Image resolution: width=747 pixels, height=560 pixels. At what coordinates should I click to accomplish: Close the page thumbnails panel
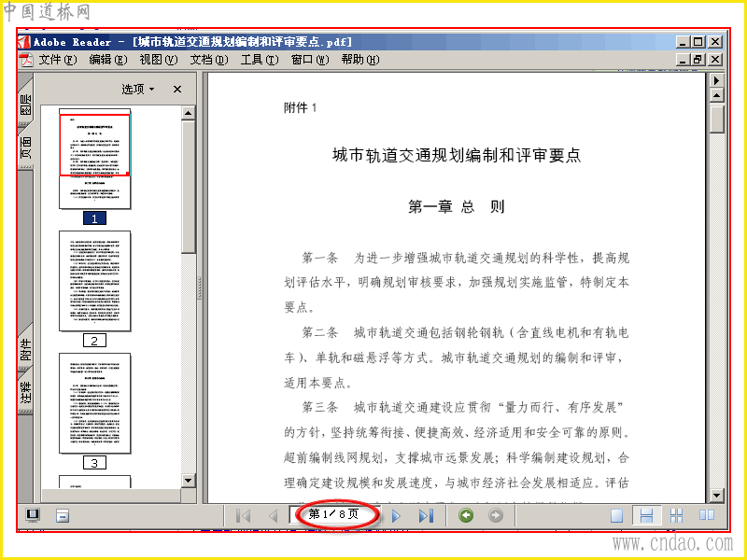click(177, 89)
